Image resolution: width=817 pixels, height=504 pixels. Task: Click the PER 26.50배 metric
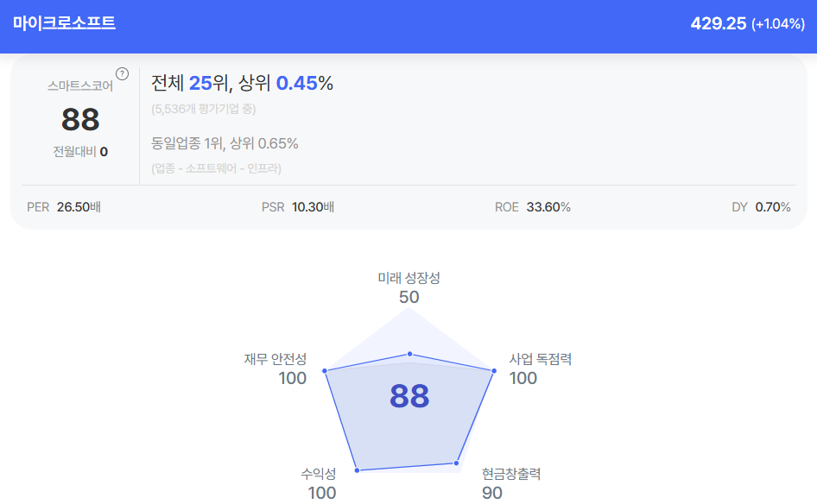(64, 207)
